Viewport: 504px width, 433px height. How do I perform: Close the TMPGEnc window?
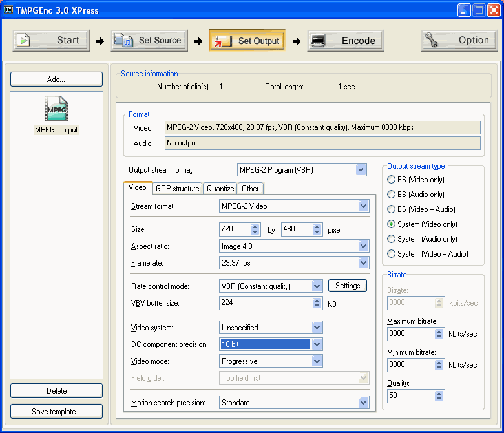point(494,10)
